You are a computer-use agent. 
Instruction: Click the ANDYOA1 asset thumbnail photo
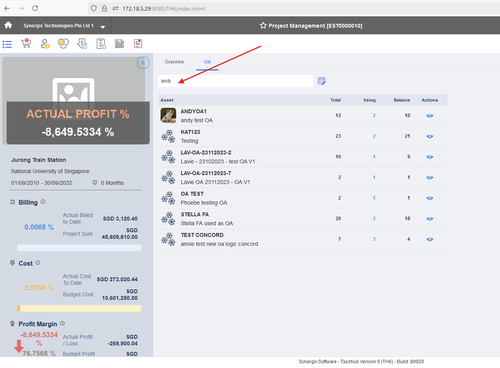pos(168,116)
